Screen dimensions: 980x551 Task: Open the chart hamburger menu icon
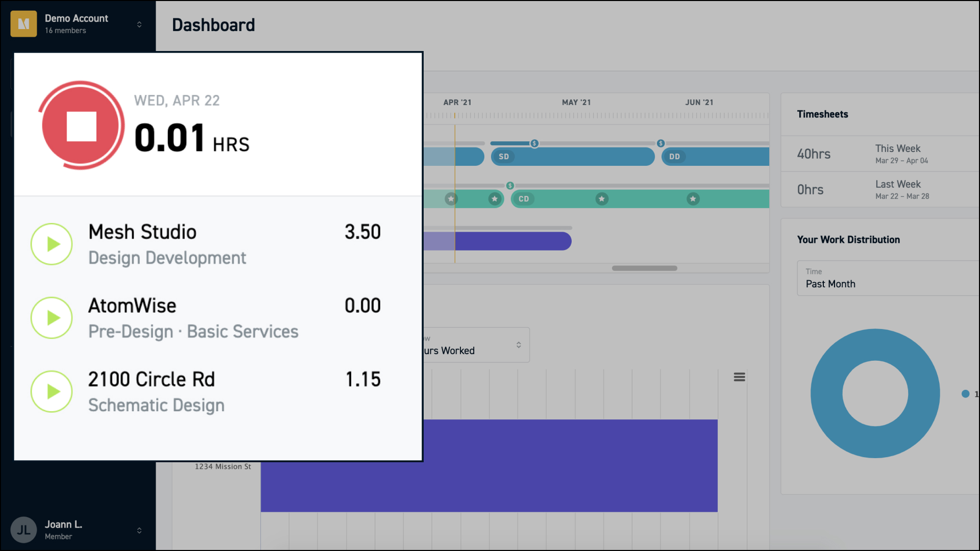point(739,377)
